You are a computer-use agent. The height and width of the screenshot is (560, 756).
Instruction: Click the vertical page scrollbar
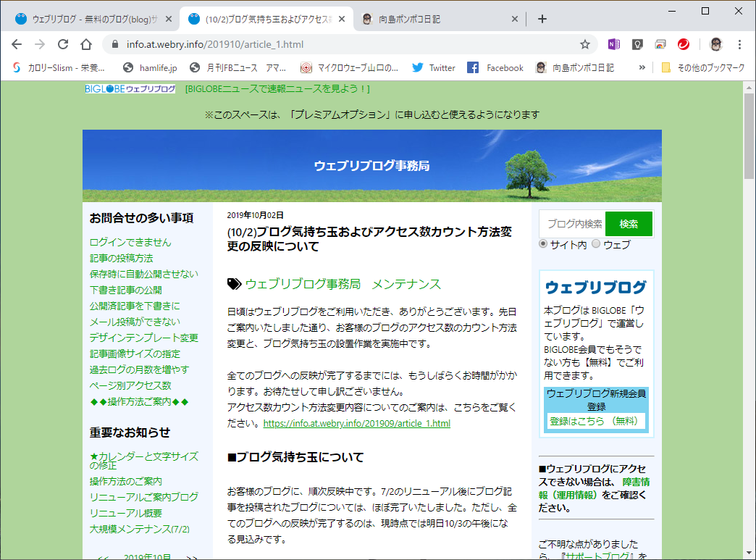(x=749, y=318)
